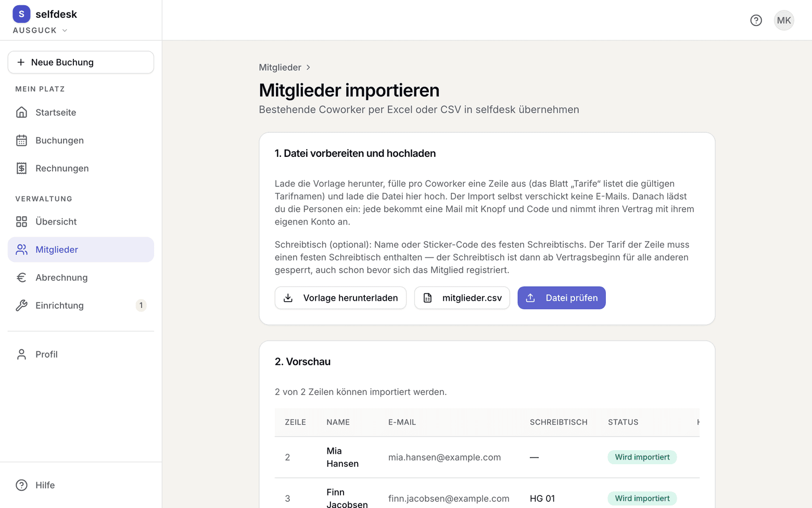Screen dimensions: 812x508
Task: Follow the Mitglieder breadcrumb link
Action: coord(280,67)
